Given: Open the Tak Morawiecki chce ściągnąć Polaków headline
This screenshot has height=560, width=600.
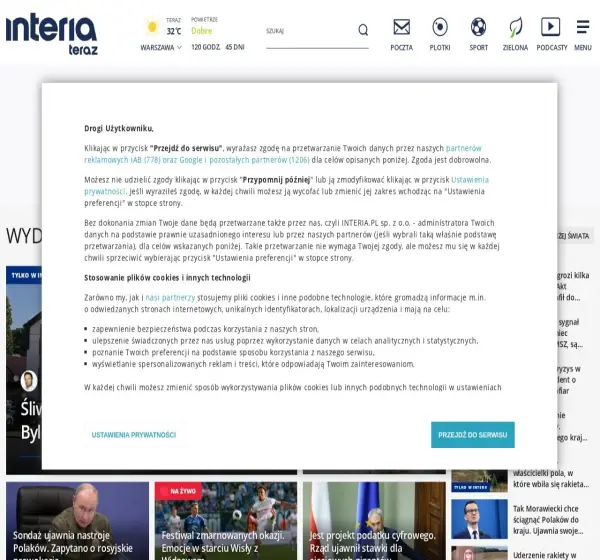Looking at the screenshot, I should 548,520.
